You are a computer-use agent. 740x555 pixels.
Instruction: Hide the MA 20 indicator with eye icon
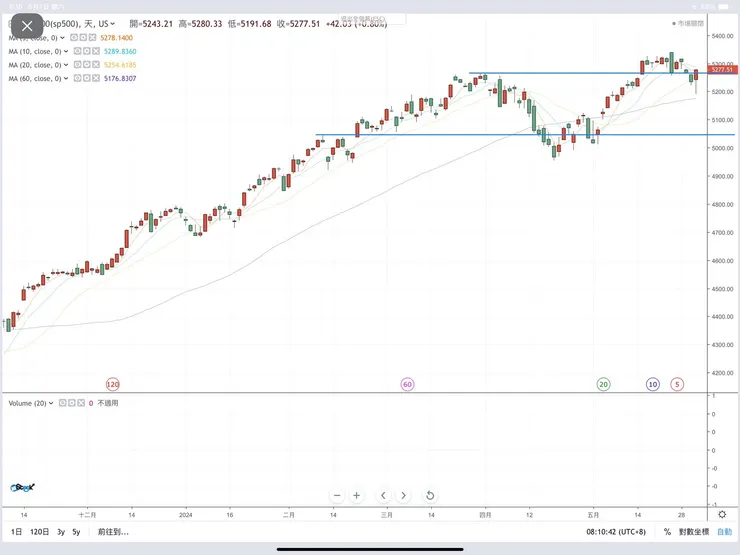77,65
